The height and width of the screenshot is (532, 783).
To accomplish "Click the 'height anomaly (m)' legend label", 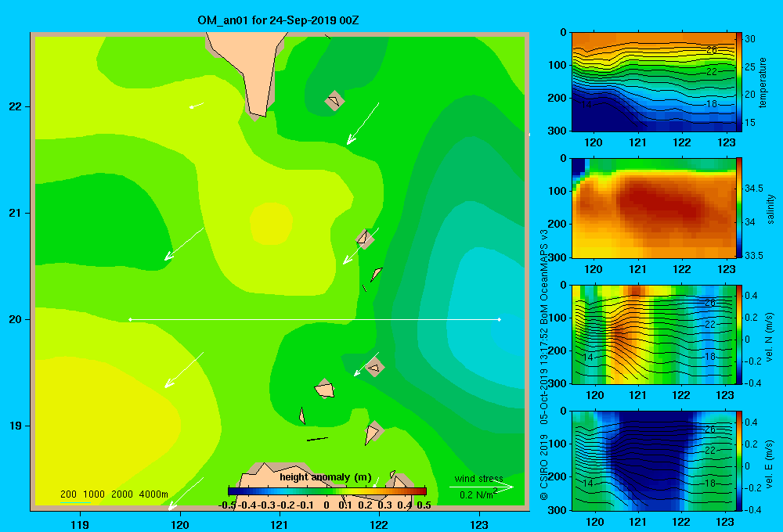I will click(x=326, y=477).
